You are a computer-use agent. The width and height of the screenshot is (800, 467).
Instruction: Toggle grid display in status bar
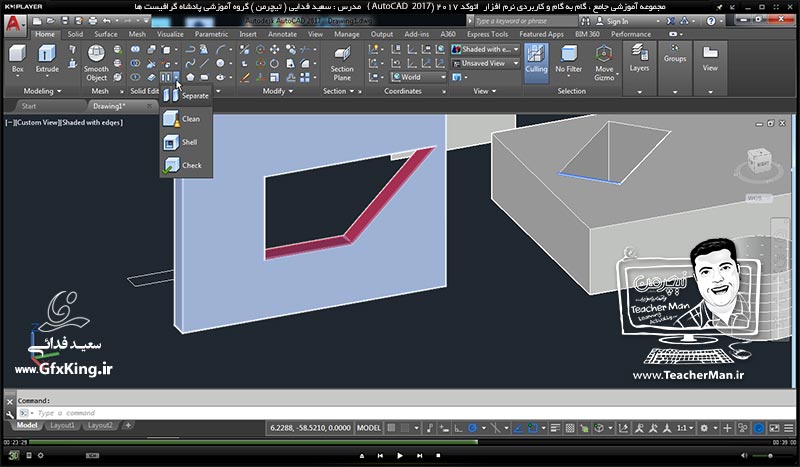tap(391, 428)
